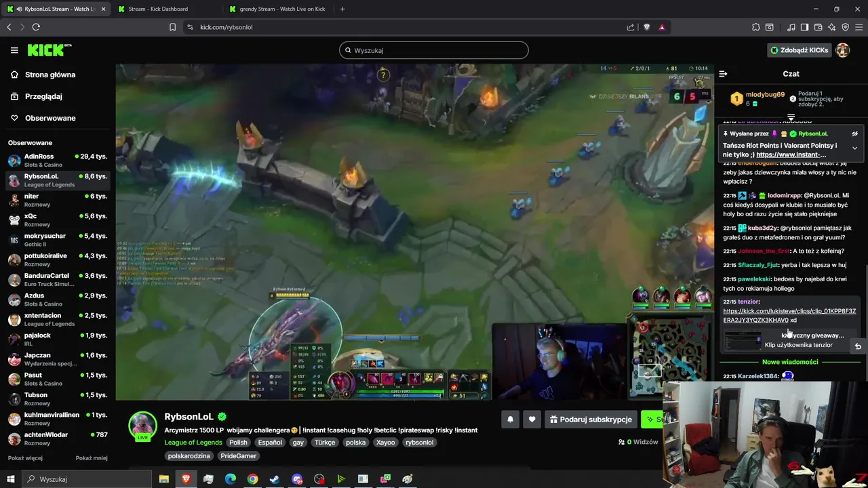Open mokrysuchar channel from followed list

click(x=57, y=240)
